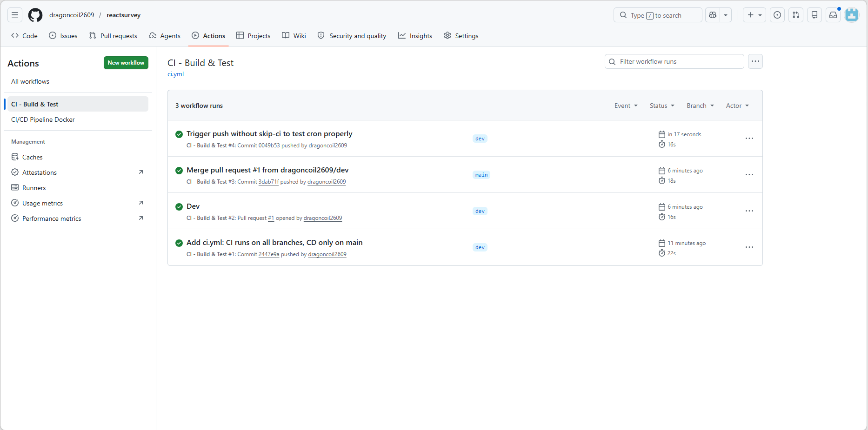This screenshot has width=868, height=430.
Task: Go to the GitHub homepage logo
Action: 35,15
